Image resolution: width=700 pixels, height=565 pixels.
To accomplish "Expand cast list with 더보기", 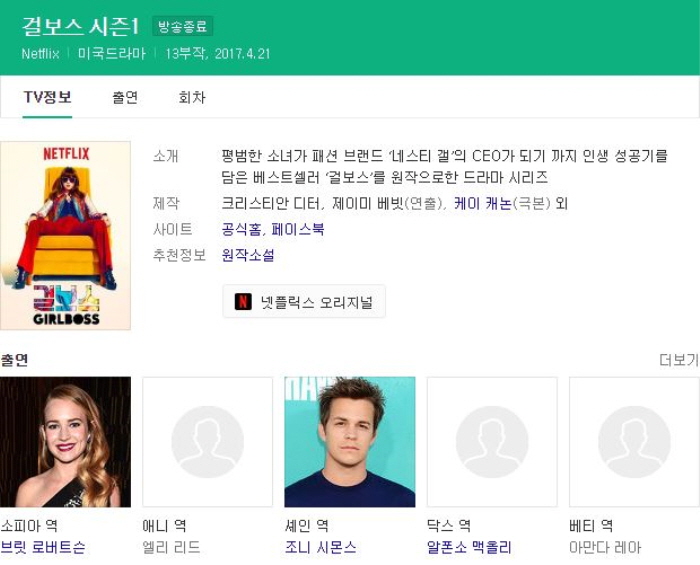I will click(x=679, y=360).
